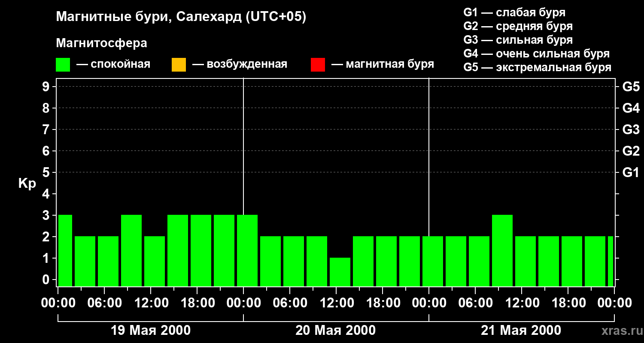This screenshot has width=644, height=343.
Task: Select the 'G3 — сильная буря' legend line
Action: [x=518, y=40]
